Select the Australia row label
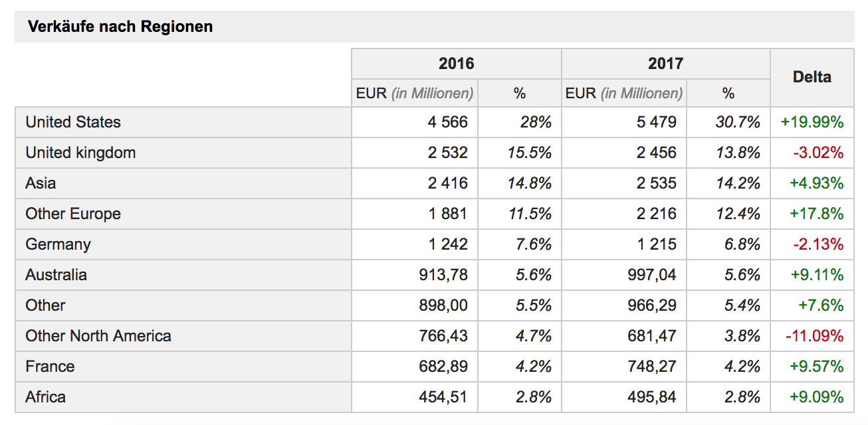The width and height of the screenshot is (868, 425). (56, 275)
